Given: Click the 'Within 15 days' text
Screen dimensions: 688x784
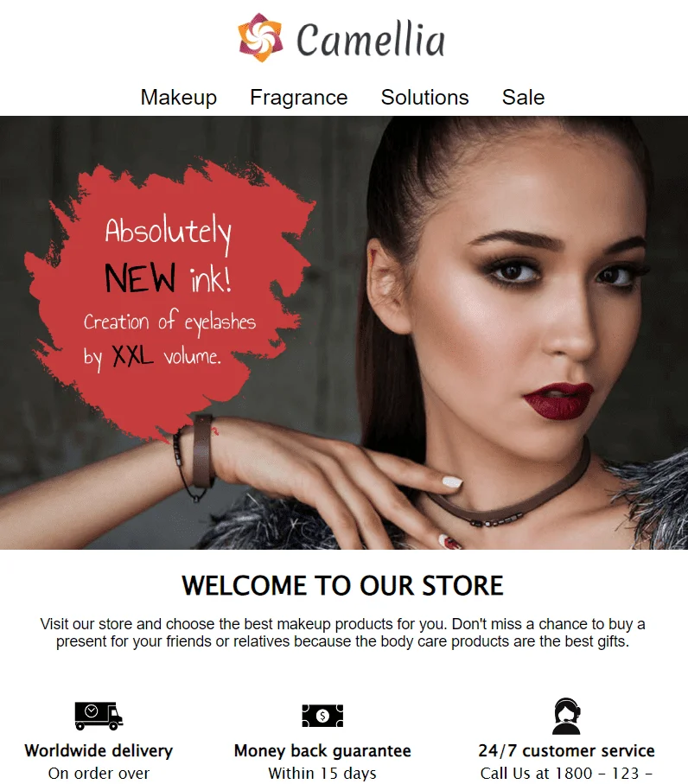Looking at the screenshot, I should 322,773.
